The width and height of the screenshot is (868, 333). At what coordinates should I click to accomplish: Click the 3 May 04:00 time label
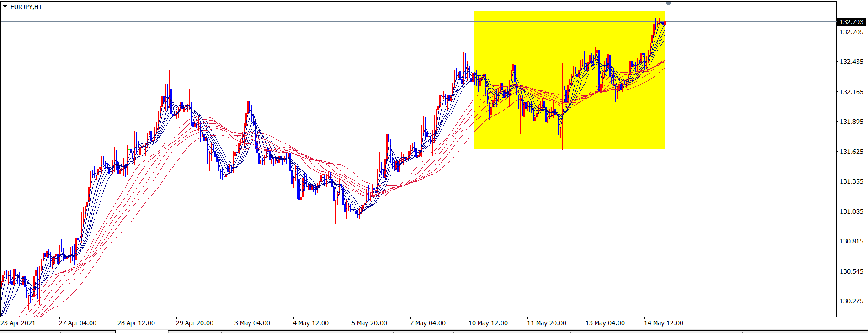click(252, 323)
